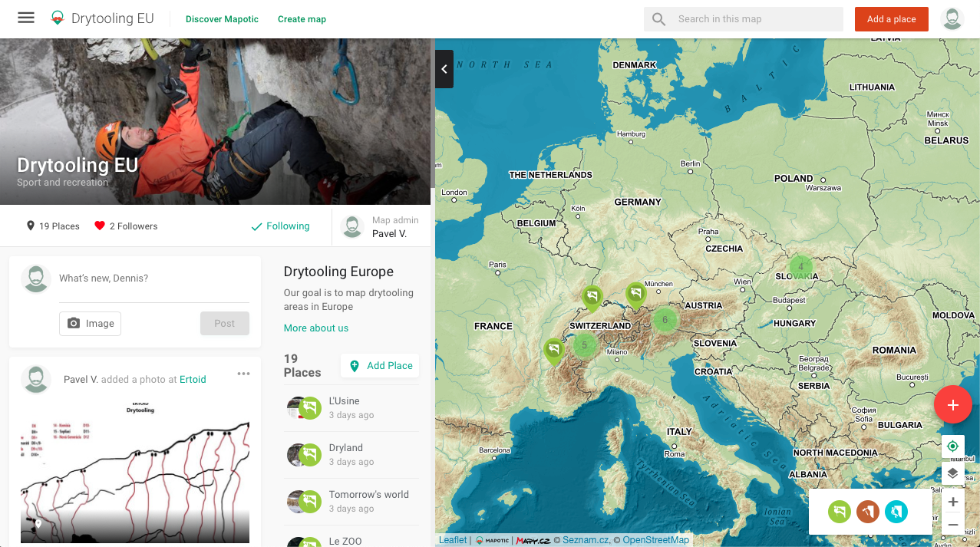980x547 pixels.
Task: Zoom out on the map
Action: pyautogui.click(x=952, y=526)
